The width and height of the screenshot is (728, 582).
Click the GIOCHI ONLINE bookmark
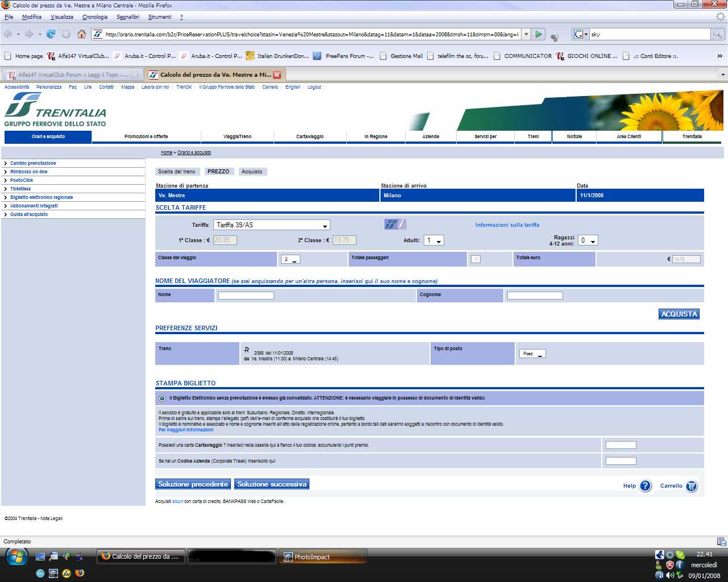(586, 56)
